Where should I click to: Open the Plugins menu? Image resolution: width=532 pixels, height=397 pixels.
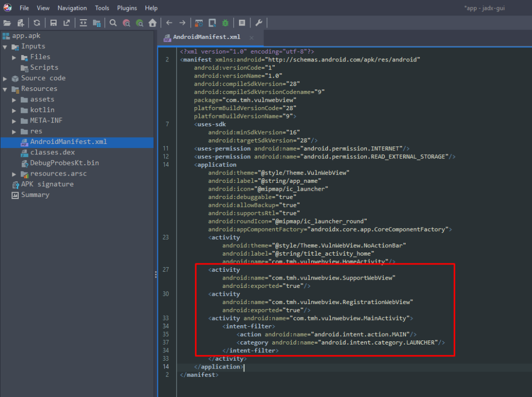tap(127, 8)
